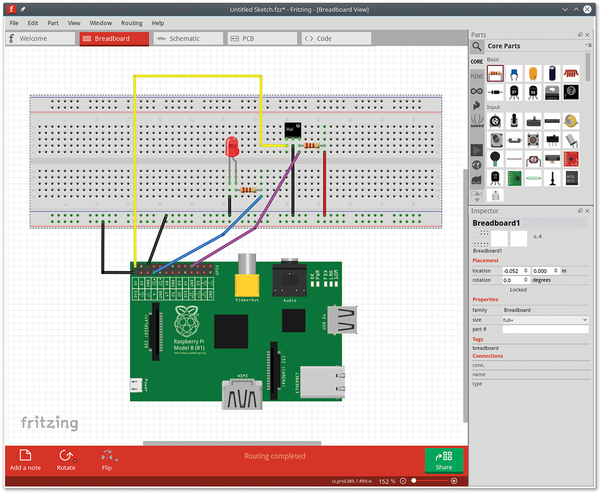Screen dimensions: 600x494
Task: Pick the diode part in Basic section
Action: [x=495, y=92]
